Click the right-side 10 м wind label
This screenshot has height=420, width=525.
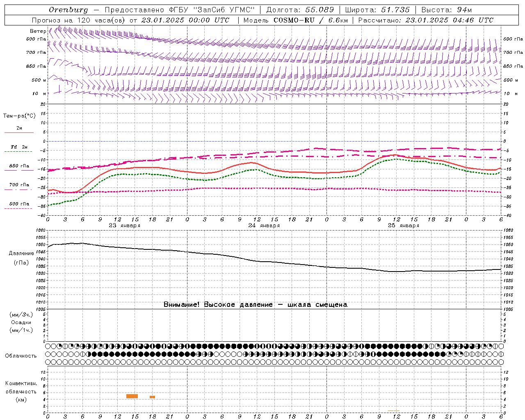point(510,94)
